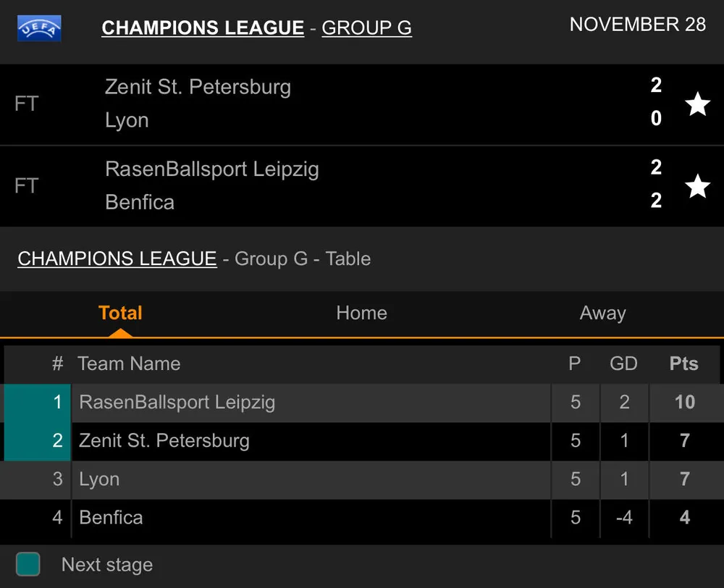Viewport: 724px width, 588px height.
Task: Open the Group G header link
Action: 366,28
